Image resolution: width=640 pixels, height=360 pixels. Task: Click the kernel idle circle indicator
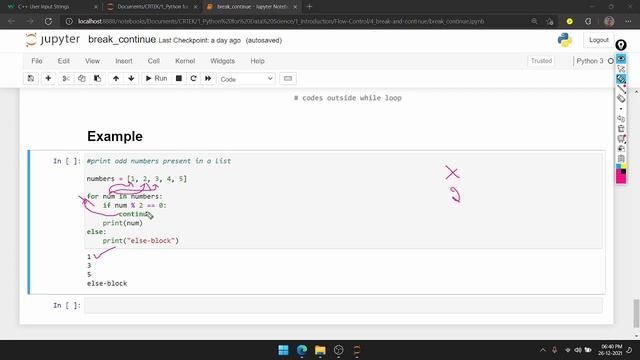click(611, 61)
